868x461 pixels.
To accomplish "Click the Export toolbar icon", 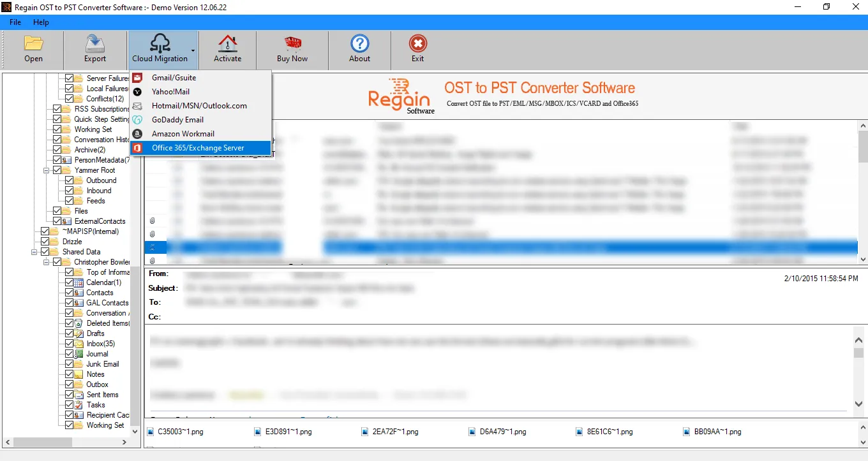I will 95,43.
